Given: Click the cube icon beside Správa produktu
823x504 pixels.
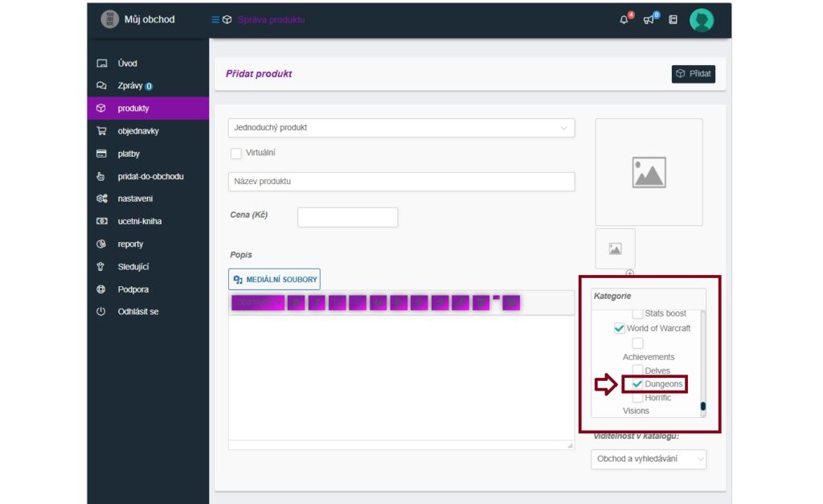Looking at the screenshot, I should [x=227, y=19].
